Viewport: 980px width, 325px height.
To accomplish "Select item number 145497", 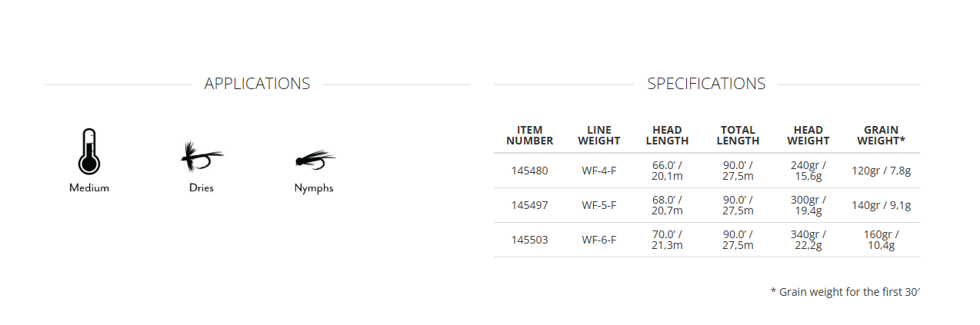I will click(529, 205).
